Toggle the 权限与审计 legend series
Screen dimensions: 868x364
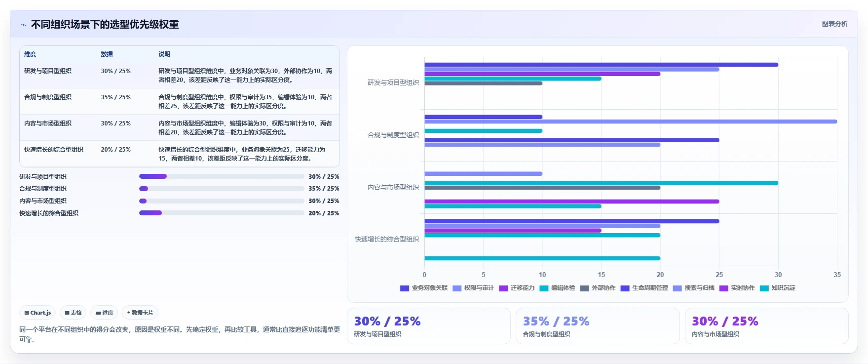coord(473,288)
